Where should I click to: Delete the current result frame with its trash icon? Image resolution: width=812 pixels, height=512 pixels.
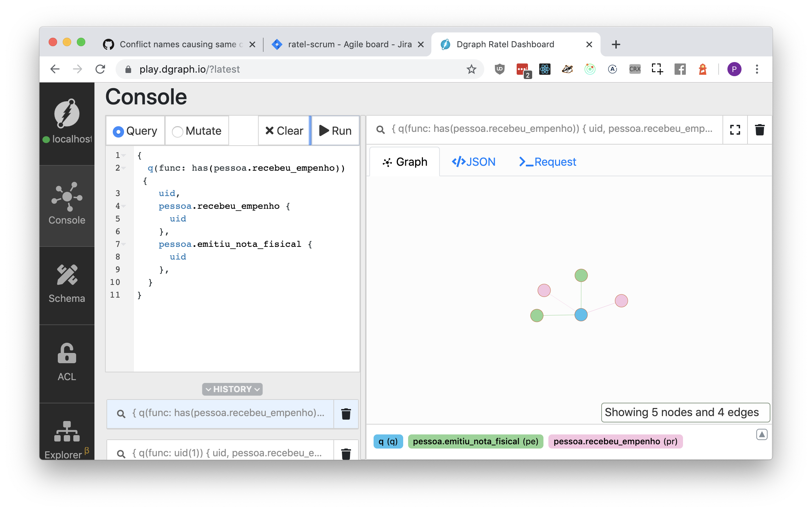(x=759, y=130)
